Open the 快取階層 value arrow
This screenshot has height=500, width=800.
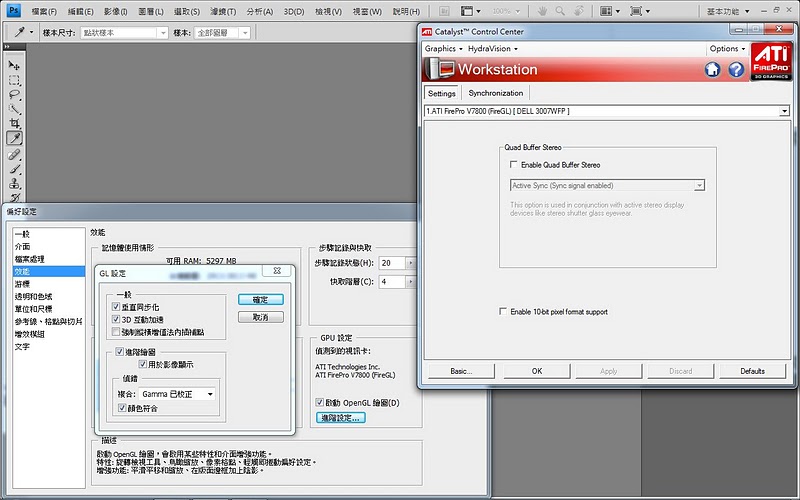[x=411, y=282]
